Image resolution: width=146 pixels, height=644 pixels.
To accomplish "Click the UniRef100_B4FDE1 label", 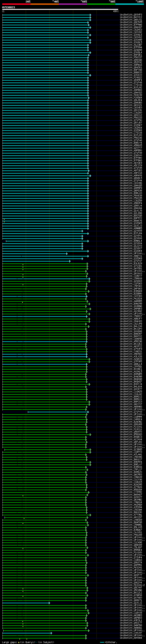I will tap(131, 55).
